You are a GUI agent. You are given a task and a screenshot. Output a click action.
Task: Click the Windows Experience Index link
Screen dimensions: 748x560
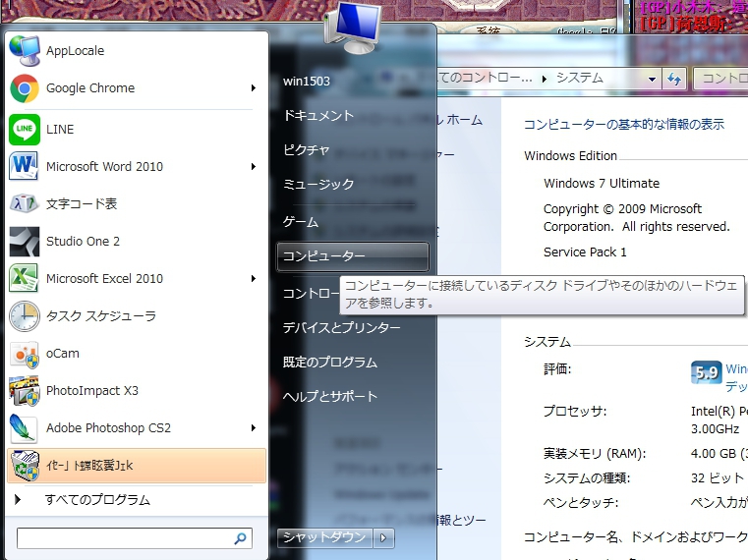point(736,377)
